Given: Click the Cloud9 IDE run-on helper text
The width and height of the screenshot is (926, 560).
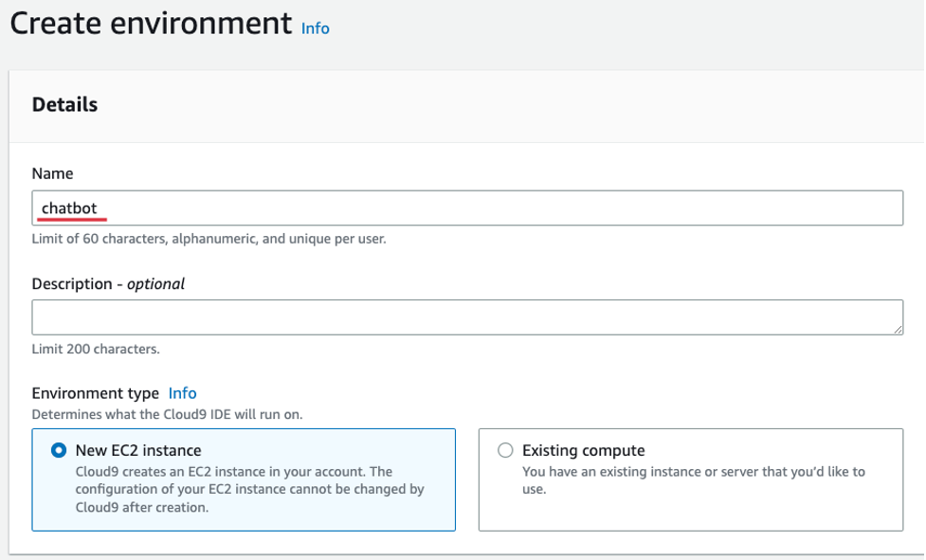Looking at the screenshot, I should pyautogui.click(x=167, y=414).
